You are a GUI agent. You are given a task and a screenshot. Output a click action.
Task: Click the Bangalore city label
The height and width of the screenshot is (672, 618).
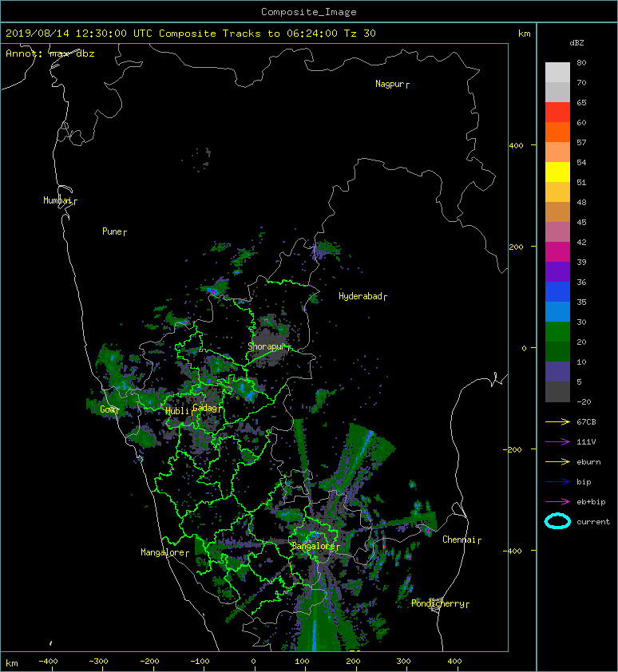coord(313,546)
